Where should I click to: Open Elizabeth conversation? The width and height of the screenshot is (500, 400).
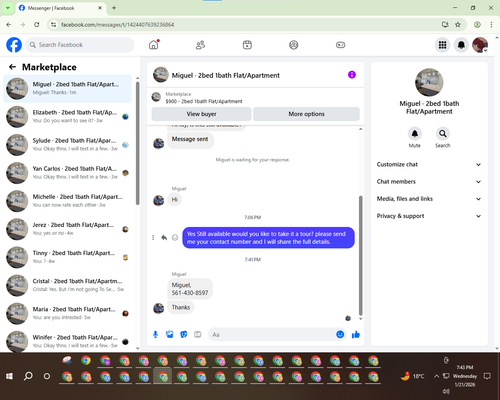click(67, 117)
